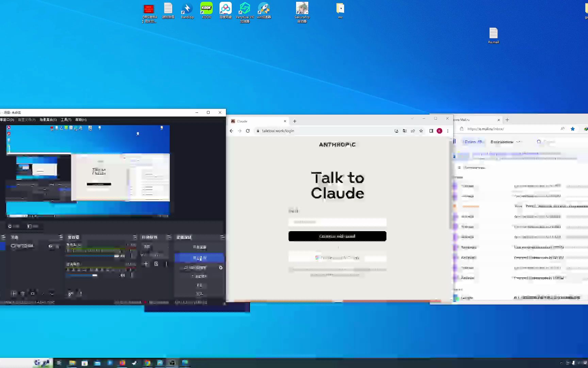Open OBS Studio from Windows taskbar
Viewport: 588px width, 368px height.
(172, 363)
